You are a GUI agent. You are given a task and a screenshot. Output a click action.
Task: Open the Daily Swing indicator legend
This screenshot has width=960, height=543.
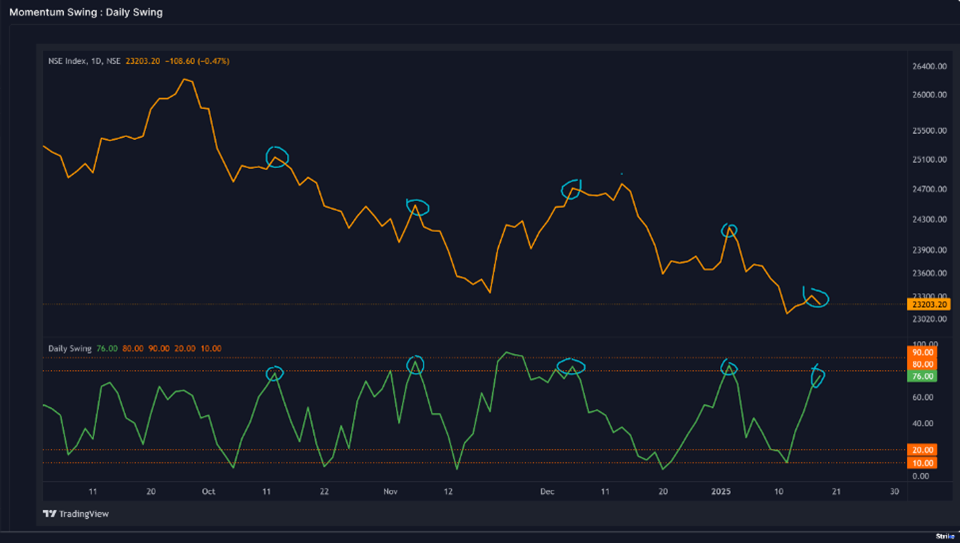tap(70, 348)
